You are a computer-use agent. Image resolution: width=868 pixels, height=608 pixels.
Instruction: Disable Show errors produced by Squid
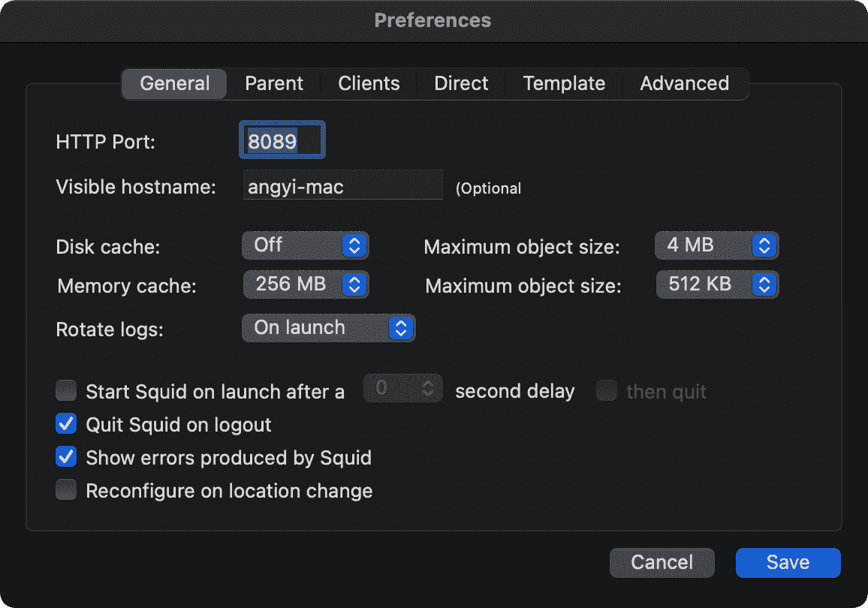(x=67, y=457)
